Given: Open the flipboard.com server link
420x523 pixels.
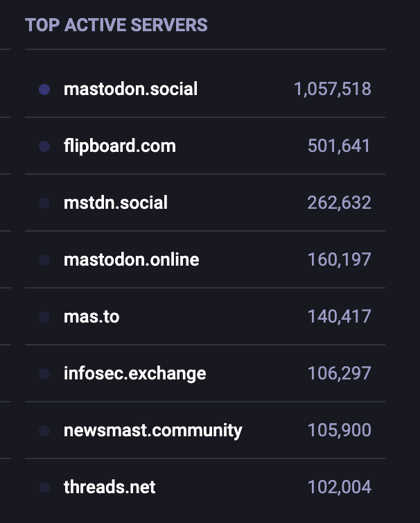Looking at the screenshot, I should [120, 146].
